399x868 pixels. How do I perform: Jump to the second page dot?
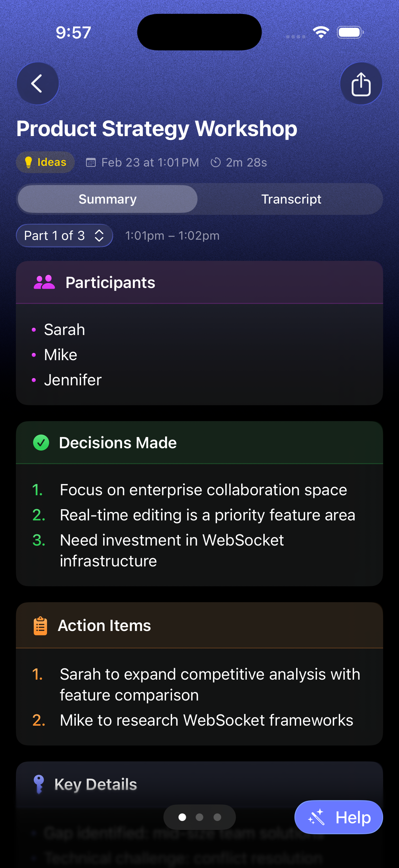[199, 817]
